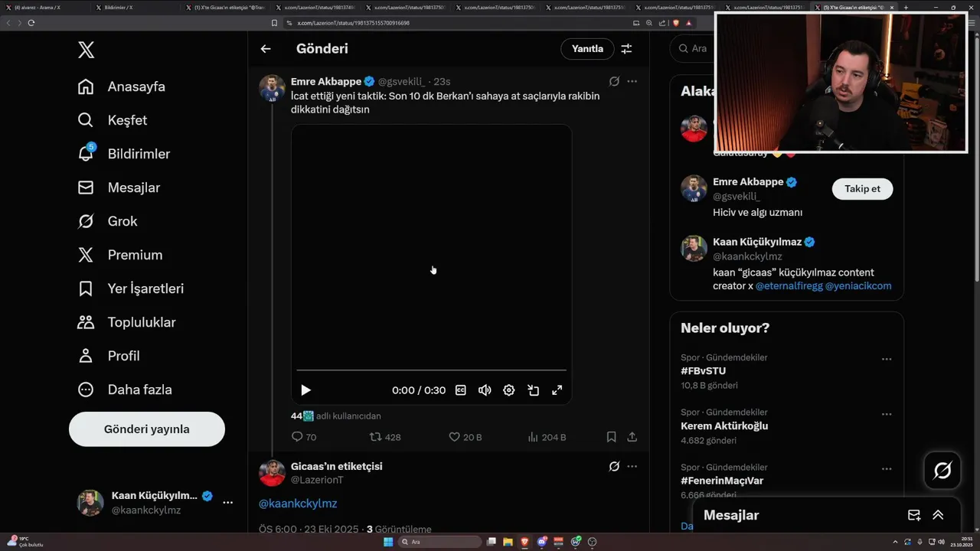The width and height of the screenshot is (980, 551).
Task: Reload the browser page
Action: click(31, 23)
